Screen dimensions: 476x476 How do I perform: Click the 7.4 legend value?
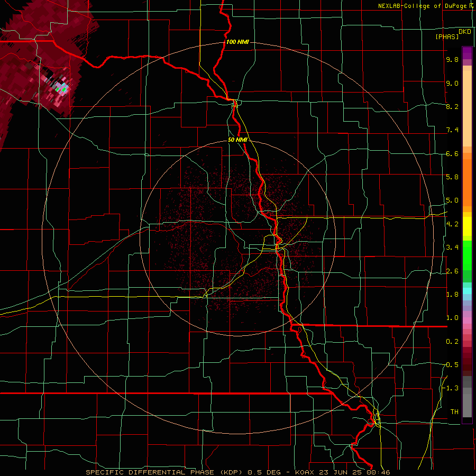pos(452,130)
